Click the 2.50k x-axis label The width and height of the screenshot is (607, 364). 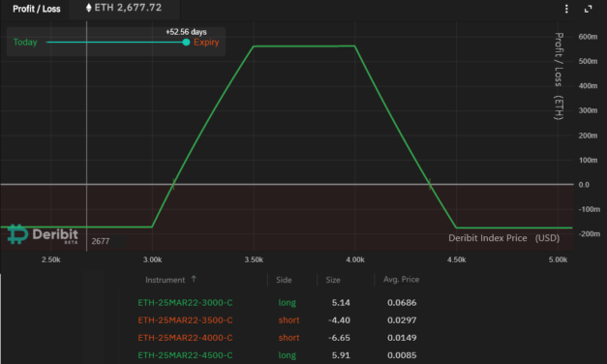tap(51, 259)
